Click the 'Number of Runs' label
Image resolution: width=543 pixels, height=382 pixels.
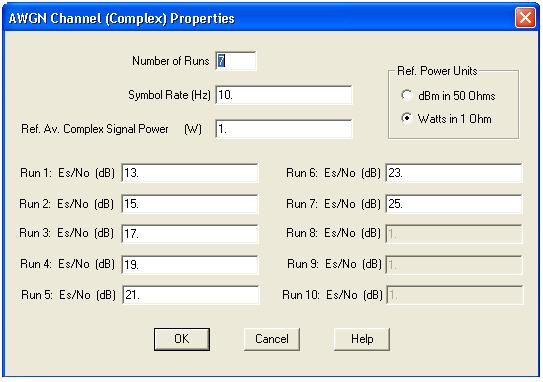(x=171, y=61)
